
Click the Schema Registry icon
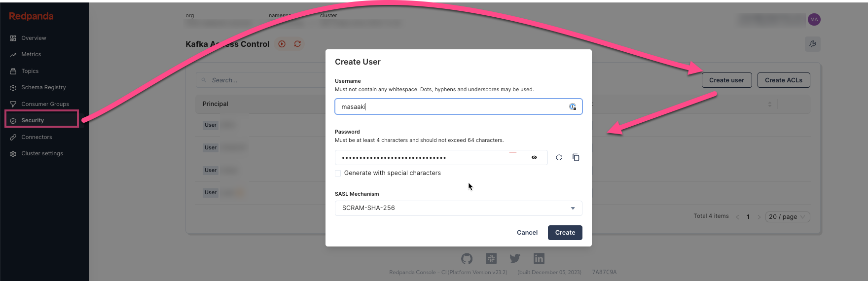tap(13, 88)
